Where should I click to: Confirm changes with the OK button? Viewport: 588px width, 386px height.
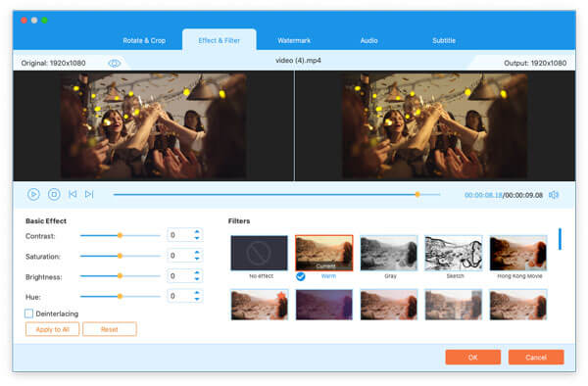click(x=473, y=358)
